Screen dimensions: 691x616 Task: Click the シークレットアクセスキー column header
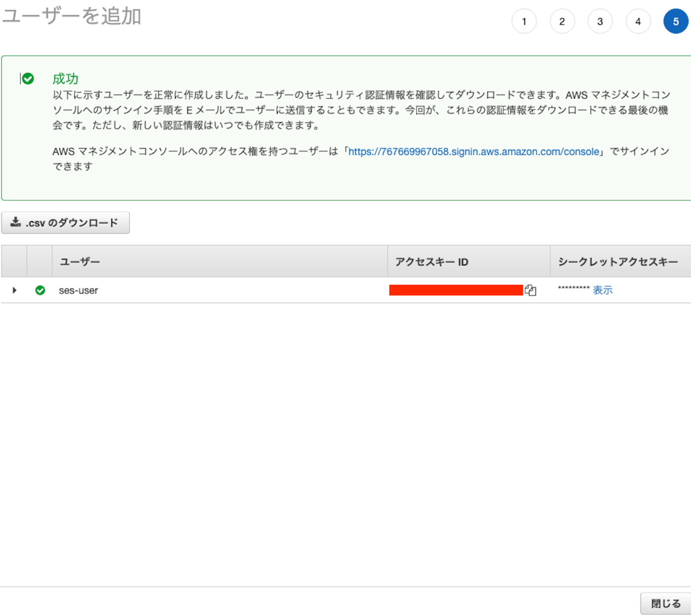point(619,262)
